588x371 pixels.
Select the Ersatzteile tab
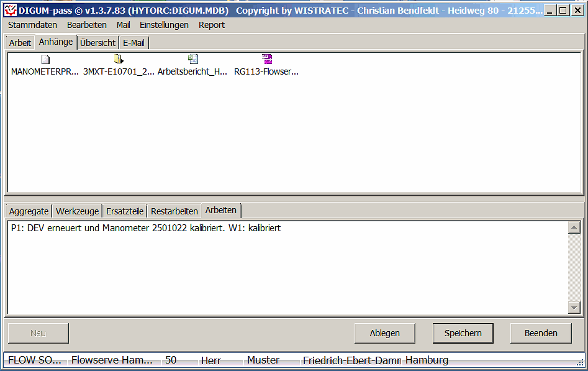click(x=125, y=211)
